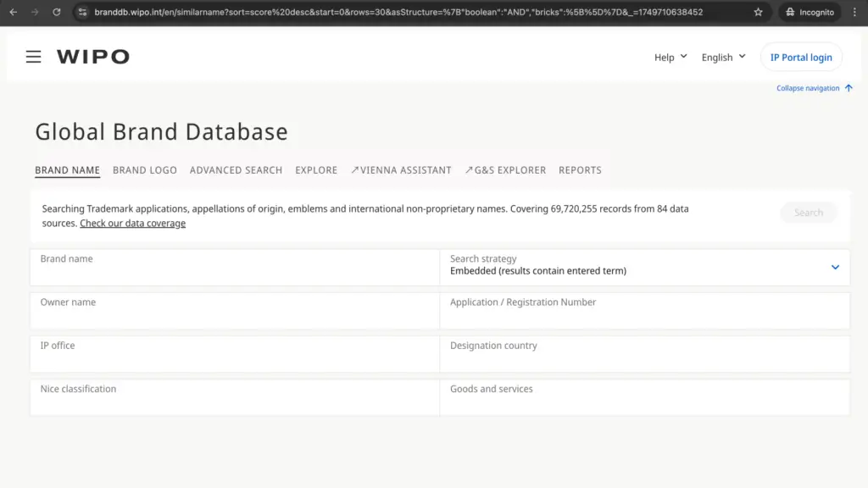Click IP Portal login button

pyautogui.click(x=801, y=57)
